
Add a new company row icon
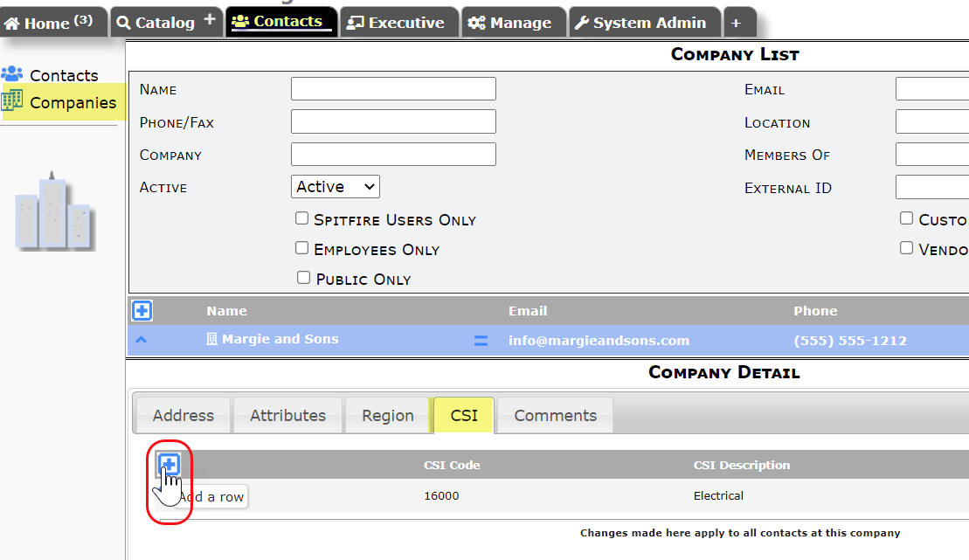pyautogui.click(x=142, y=310)
